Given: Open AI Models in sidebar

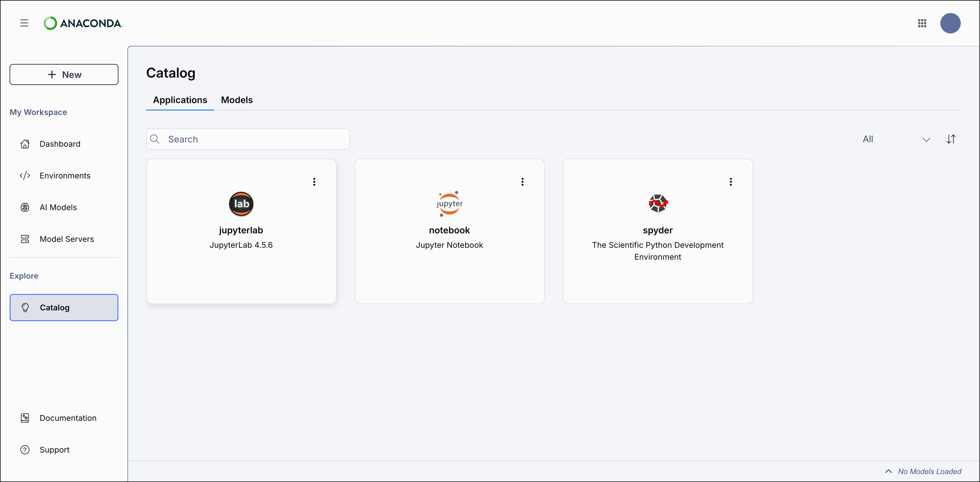Looking at the screenshot, I should tap(64, 207).
